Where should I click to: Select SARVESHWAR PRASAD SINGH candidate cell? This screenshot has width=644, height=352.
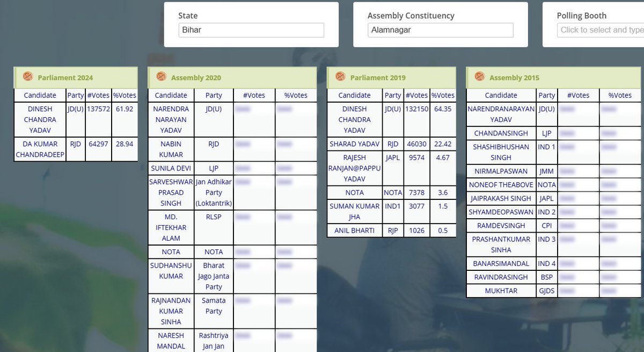coord(171,192)
